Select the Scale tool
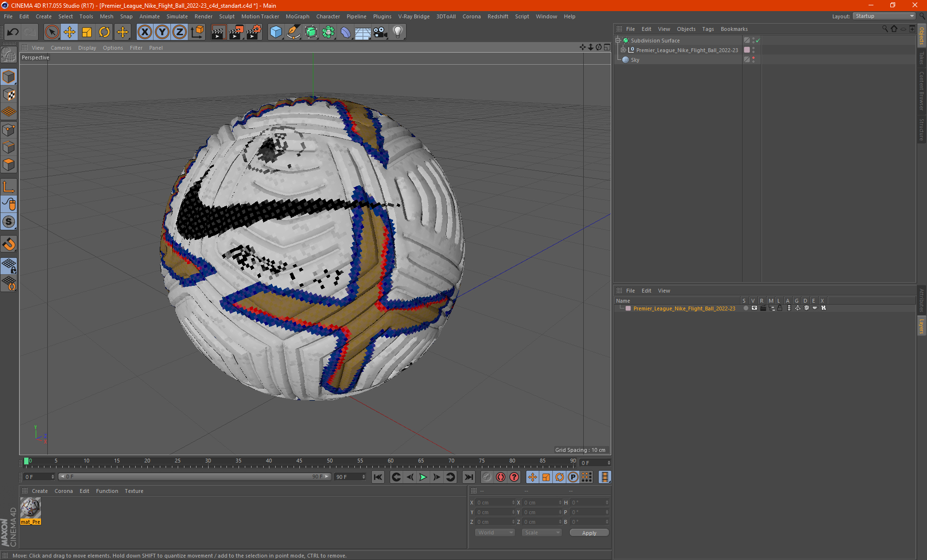 point(87,32)
